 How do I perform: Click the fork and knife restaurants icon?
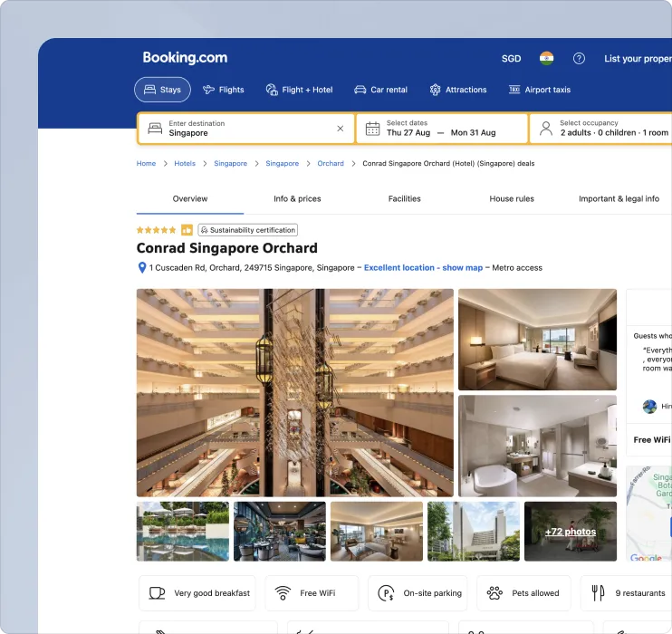[x=598, y=593]
